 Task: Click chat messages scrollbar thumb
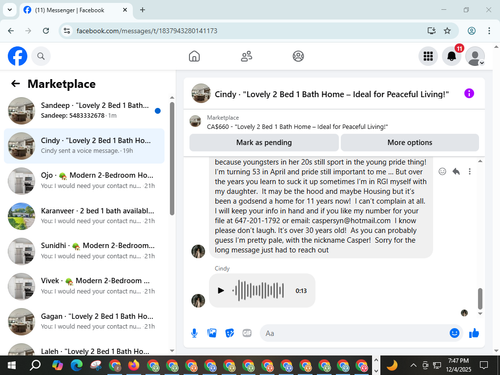480,298
